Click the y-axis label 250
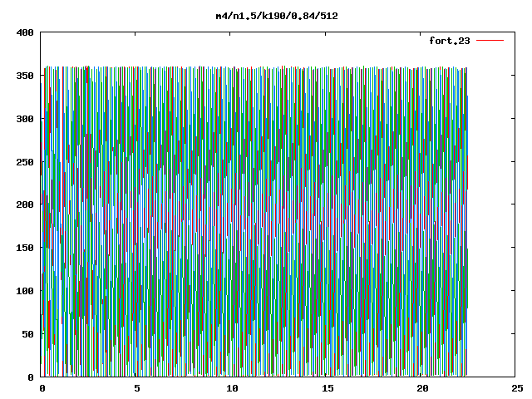This screenshot has height=399, width=532. click(25, 162)
